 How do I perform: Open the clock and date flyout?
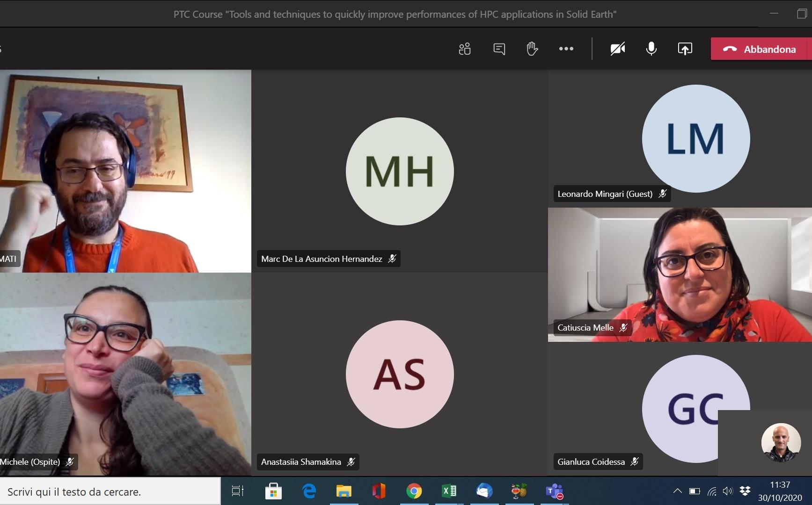click(780, 491)
